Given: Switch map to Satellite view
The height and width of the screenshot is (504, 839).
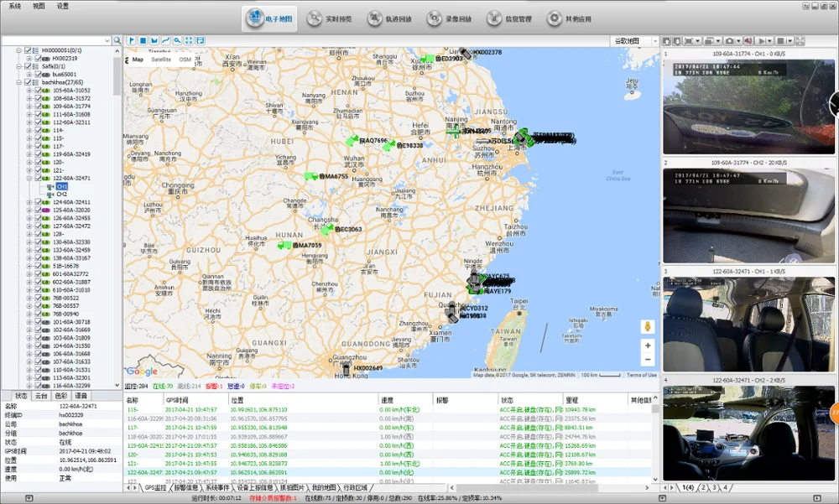Looking at the screenshot, I should coord(161,60).
